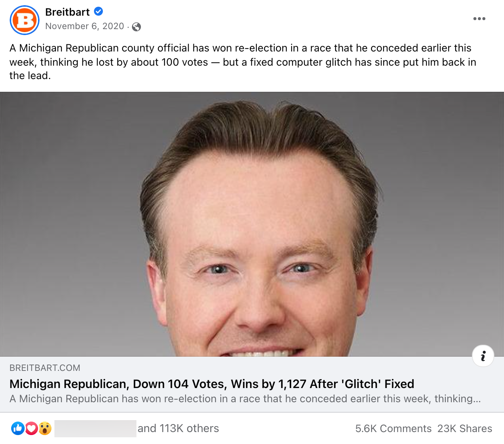Screen dimensions: 504x444
Task: Click 'and 113K others' reactions text
Action: click(x=178, y=428)
